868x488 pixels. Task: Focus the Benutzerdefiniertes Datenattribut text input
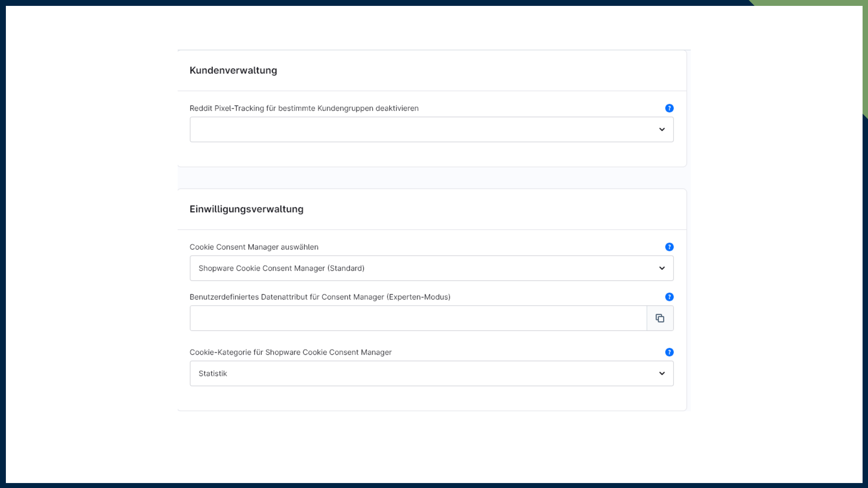click(x=418, y=318)
